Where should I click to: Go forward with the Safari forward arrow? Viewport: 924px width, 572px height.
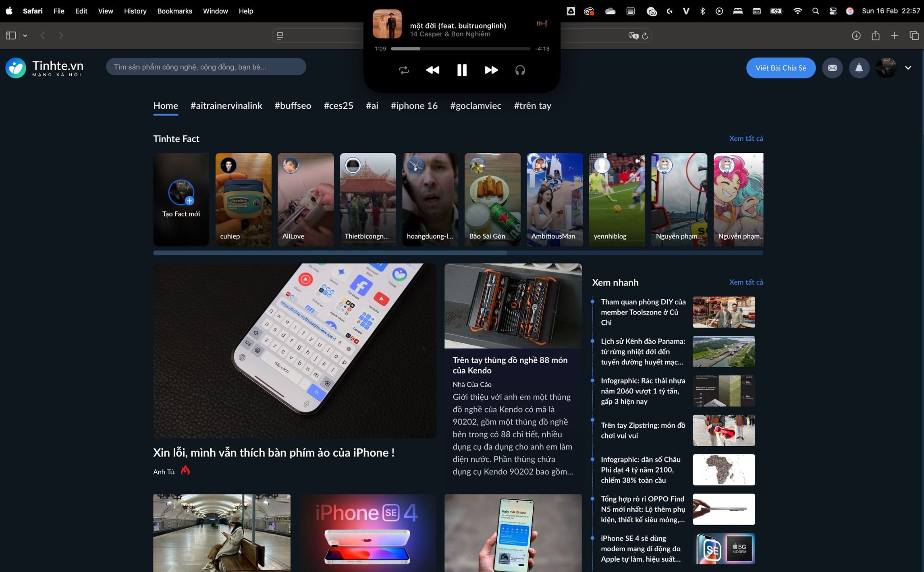tap(61, 35)
